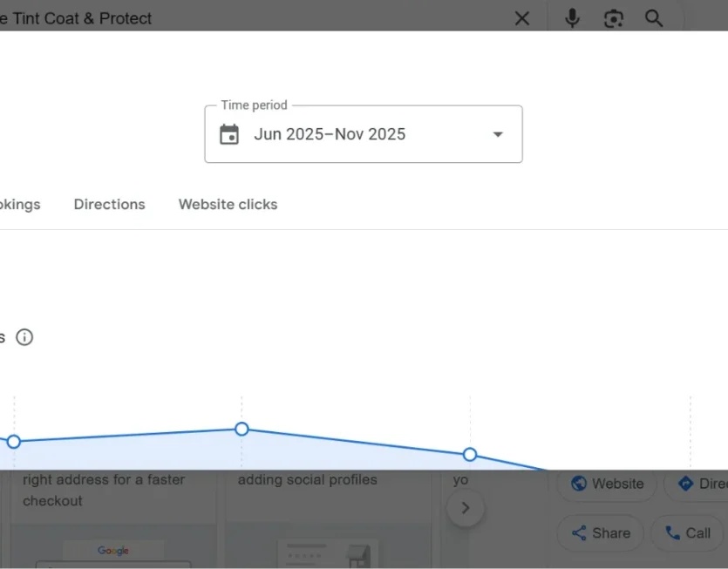Viewport: 728px width, 569px height.
Task: Switch to the Directions tab
Action: tap(110, 204)
